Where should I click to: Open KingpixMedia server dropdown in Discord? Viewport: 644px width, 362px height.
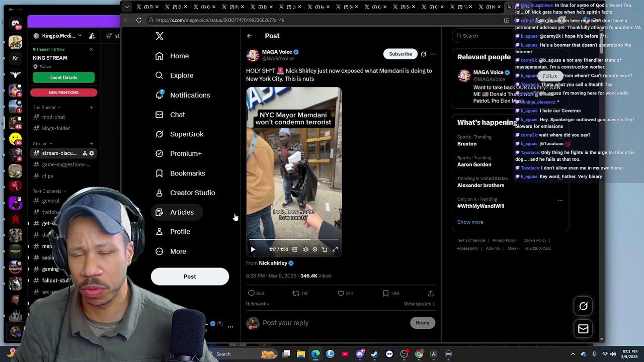[x=79, y=36]
